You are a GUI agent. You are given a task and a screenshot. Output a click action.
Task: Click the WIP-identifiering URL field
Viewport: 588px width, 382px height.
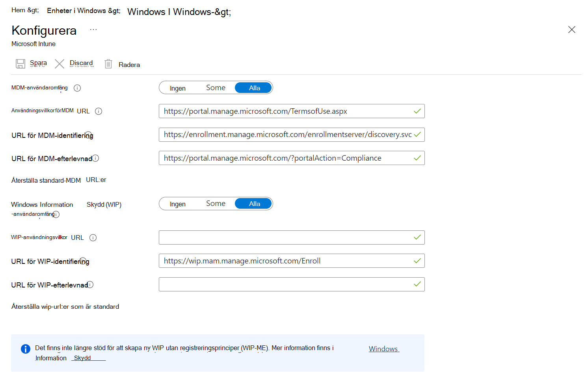point(292,261)
